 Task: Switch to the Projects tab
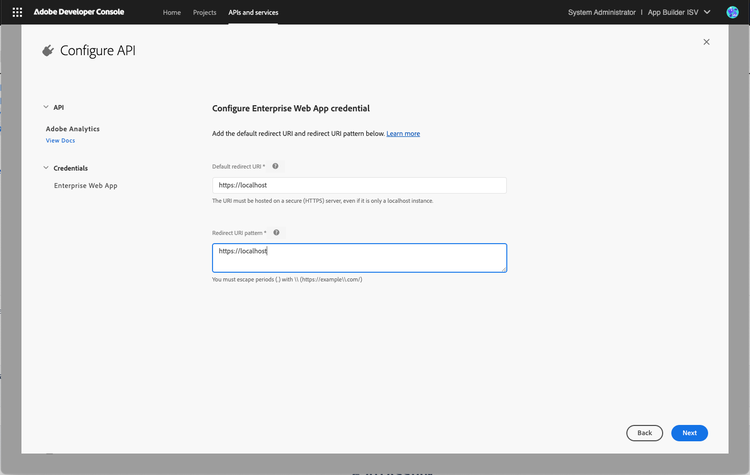204,12
